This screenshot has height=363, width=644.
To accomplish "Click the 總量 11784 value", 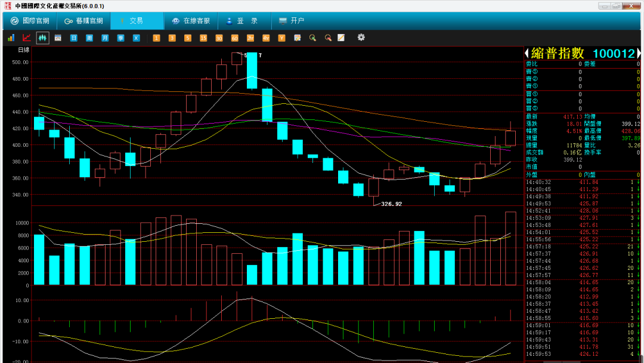I will 574,146.
